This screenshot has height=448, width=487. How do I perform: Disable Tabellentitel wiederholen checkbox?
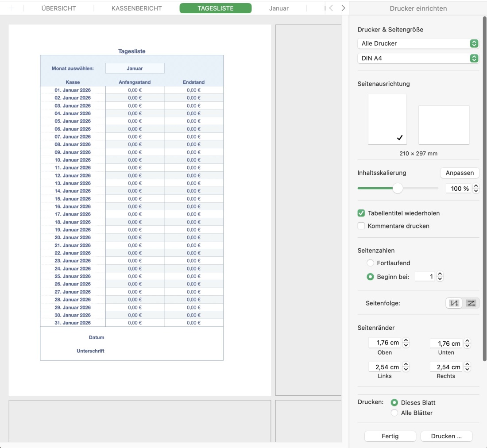[x=361, y=213]
